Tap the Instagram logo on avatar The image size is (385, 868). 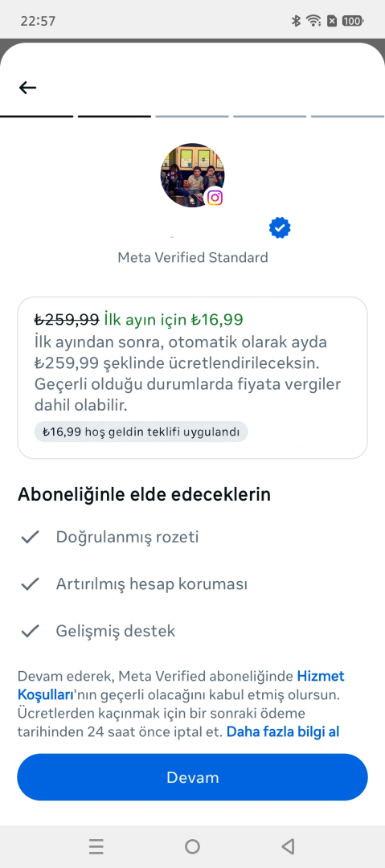[x=215, y=198]
